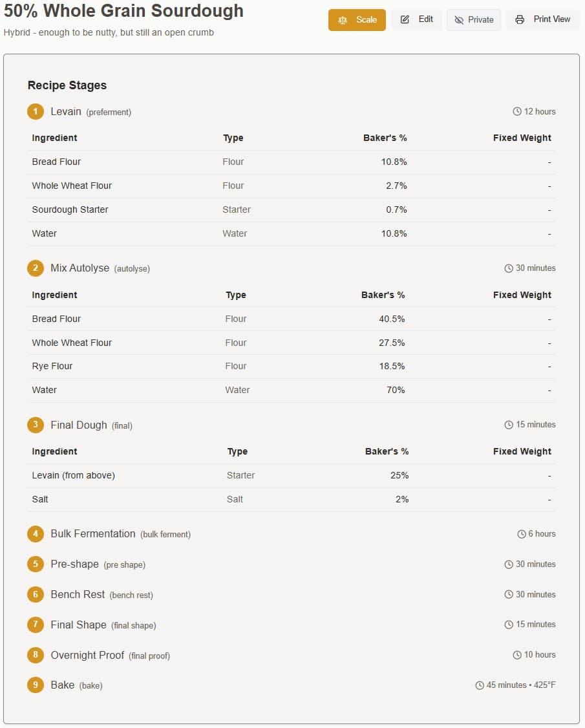Click the stage 9 circle for Bake
Screen dimensions: 585x728
click(x=36, y=685)
